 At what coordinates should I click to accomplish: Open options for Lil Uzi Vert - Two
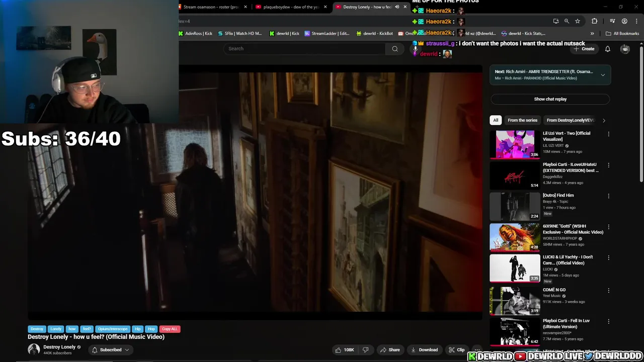tap(608, 134)
